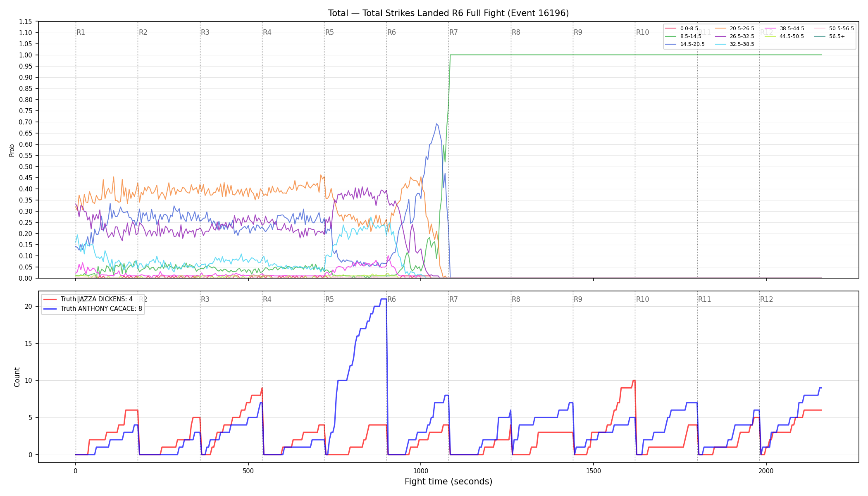Click the blue line sample beside ANTHONY CACACE

tap(50, 309)
